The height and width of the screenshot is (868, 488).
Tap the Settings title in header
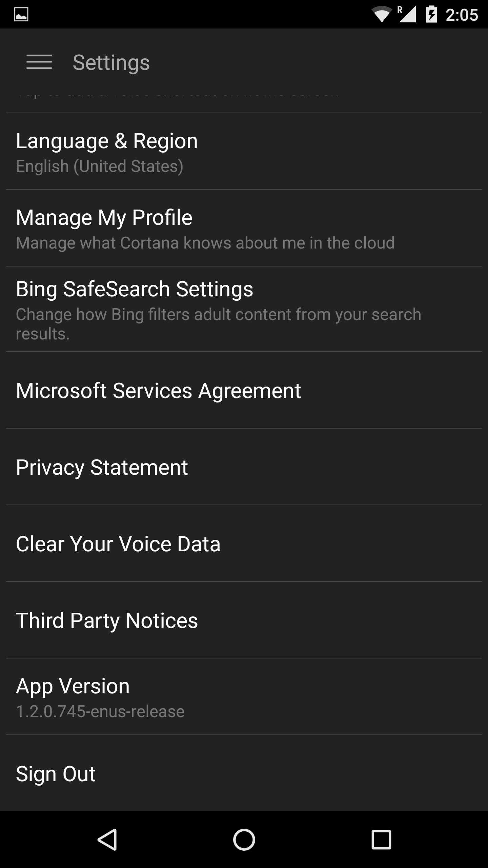point(111,63)
